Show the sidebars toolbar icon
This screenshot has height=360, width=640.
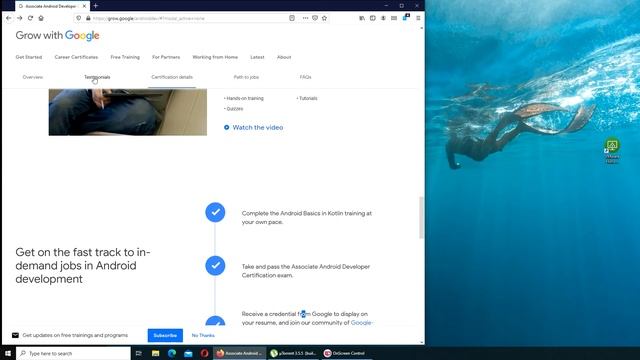tap(373, 18)
